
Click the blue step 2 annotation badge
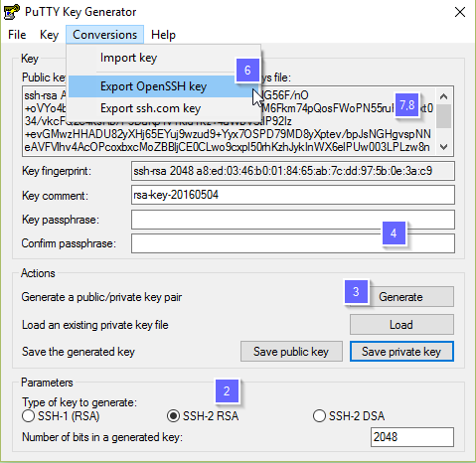tap(227, 391)
